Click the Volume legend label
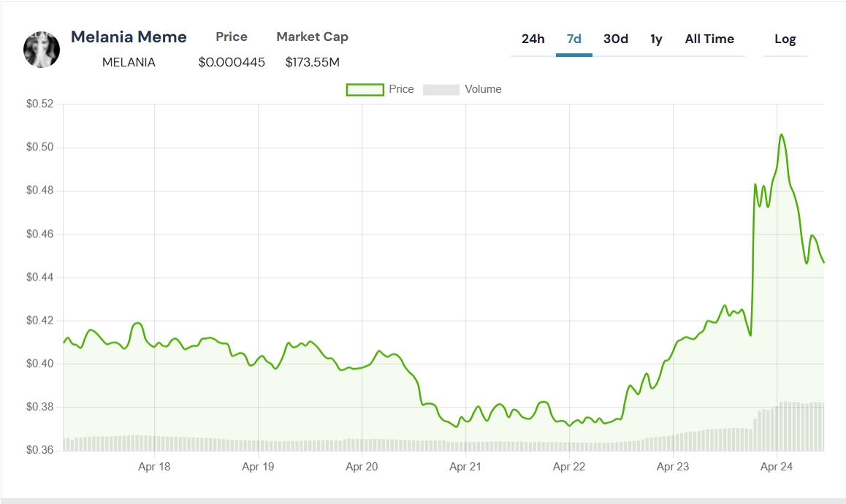The width and height of the screenshot is (846, 504). tap(483, 89)
